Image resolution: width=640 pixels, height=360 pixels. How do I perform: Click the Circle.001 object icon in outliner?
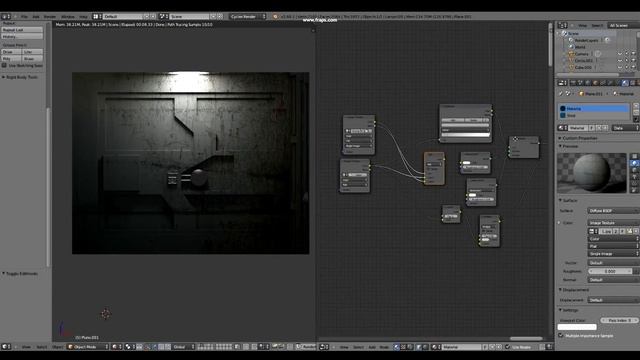[x=571, y=60]
